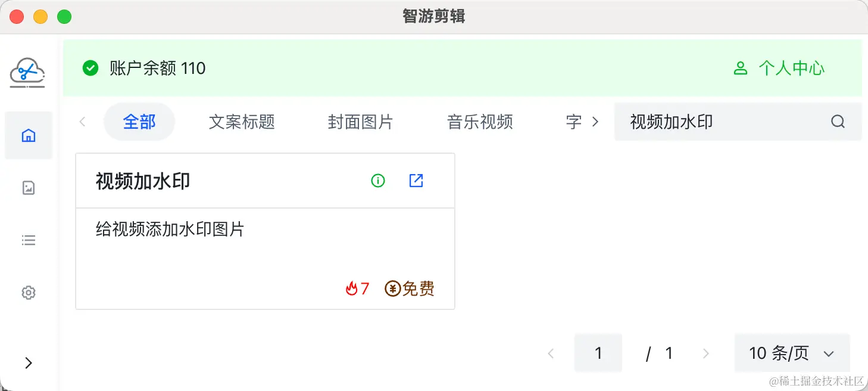Open the image gallery sidebar icon
The image size is (868, 391).
(29, 188)
